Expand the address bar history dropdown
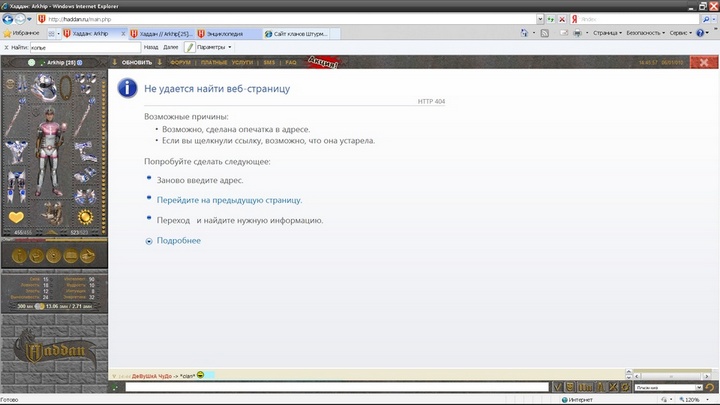Image resolution: width=720 pixels, height=405 pixels. point(540,19)
